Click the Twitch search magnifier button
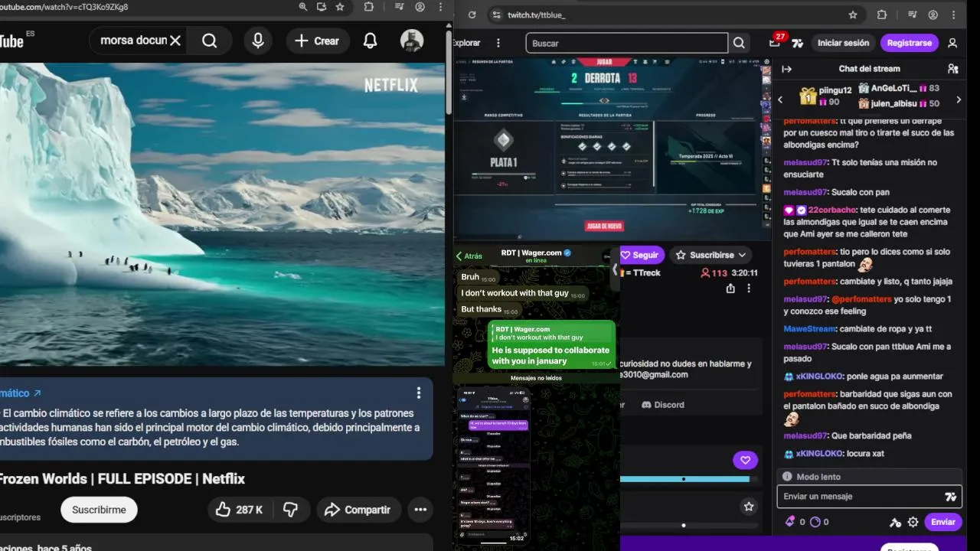Viewport: 980px width, 551px height. (739, 43)
